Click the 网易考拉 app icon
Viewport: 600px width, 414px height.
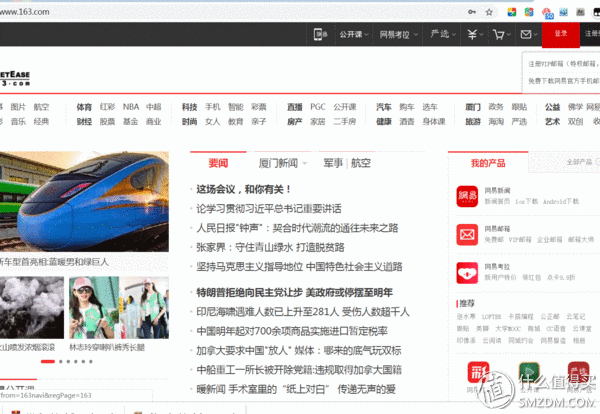(x=467, y=273)
